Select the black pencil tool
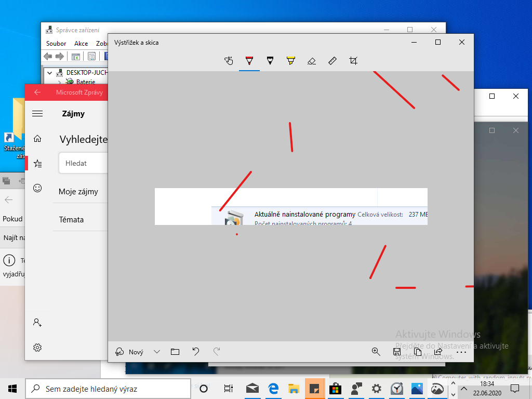This screenshot has height=399, width=532. click(x=270, y=61)
